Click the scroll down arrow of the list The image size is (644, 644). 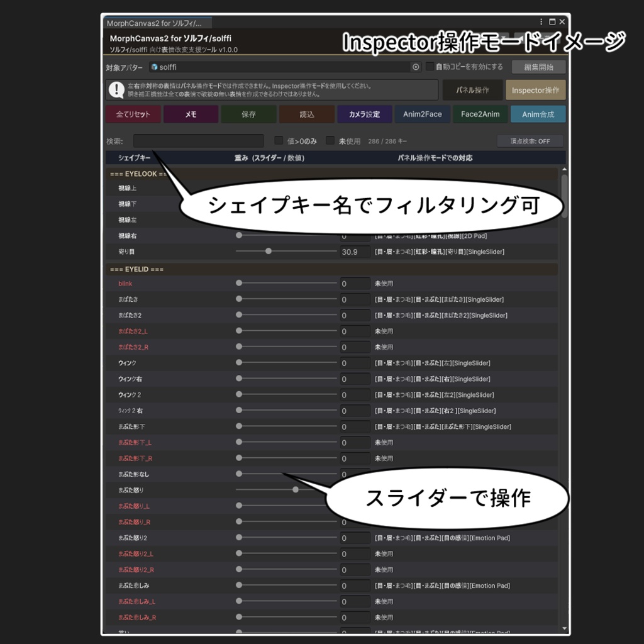pyautogui.click(x=564, y=628)
